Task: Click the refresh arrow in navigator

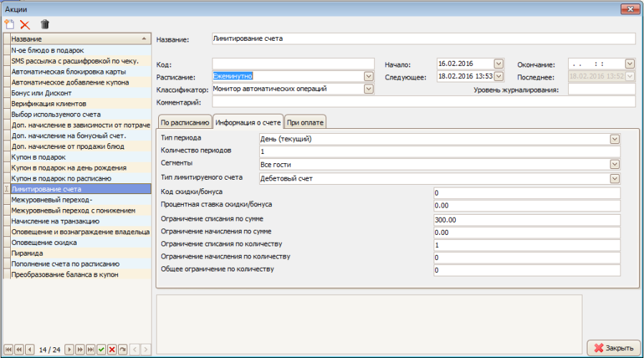Action: 123,349
